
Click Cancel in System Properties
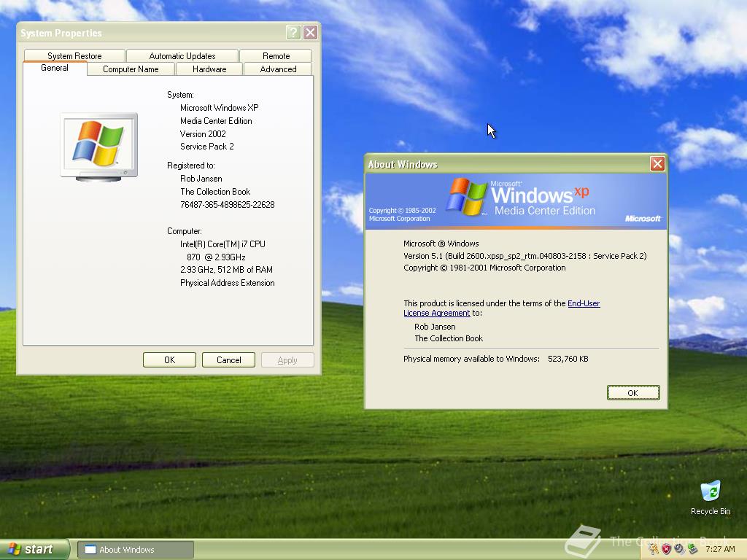click(228, 360)
